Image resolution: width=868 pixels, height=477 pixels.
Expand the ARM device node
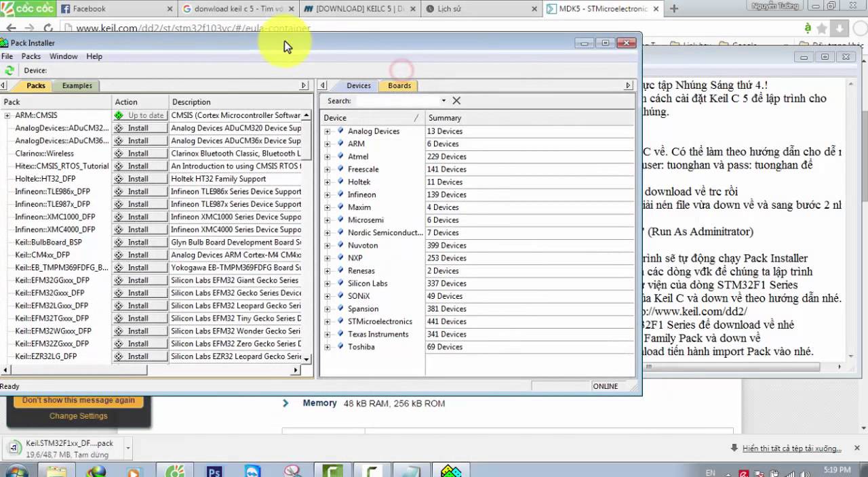(x=328, y=144)
